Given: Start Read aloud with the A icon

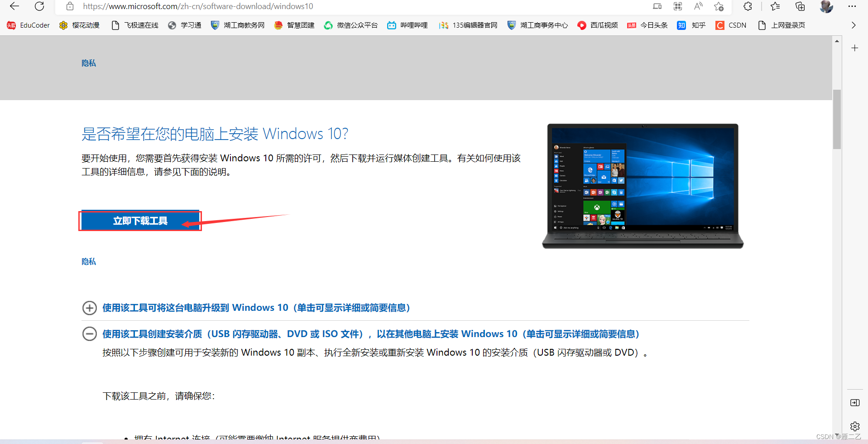Looking at the screenshot, I should (698, 6).
